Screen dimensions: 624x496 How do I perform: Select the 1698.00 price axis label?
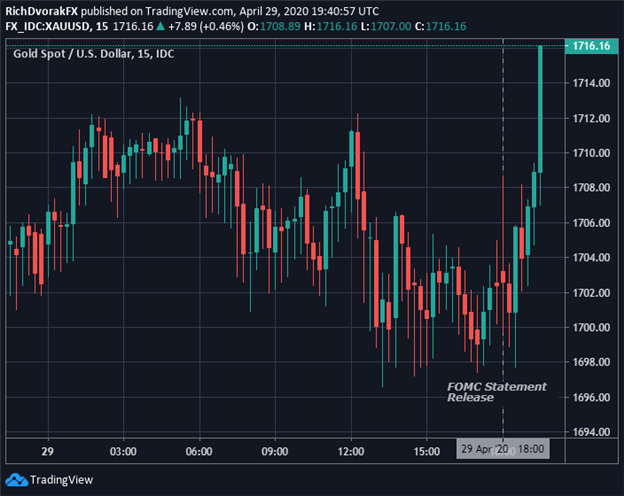[591, 362]
